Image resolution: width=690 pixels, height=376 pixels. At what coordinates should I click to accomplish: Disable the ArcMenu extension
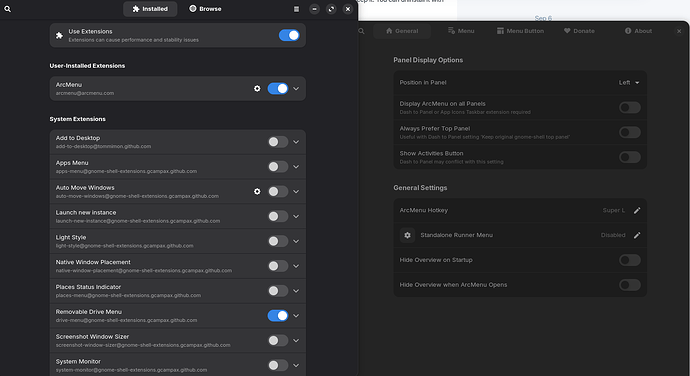(278, 88)
